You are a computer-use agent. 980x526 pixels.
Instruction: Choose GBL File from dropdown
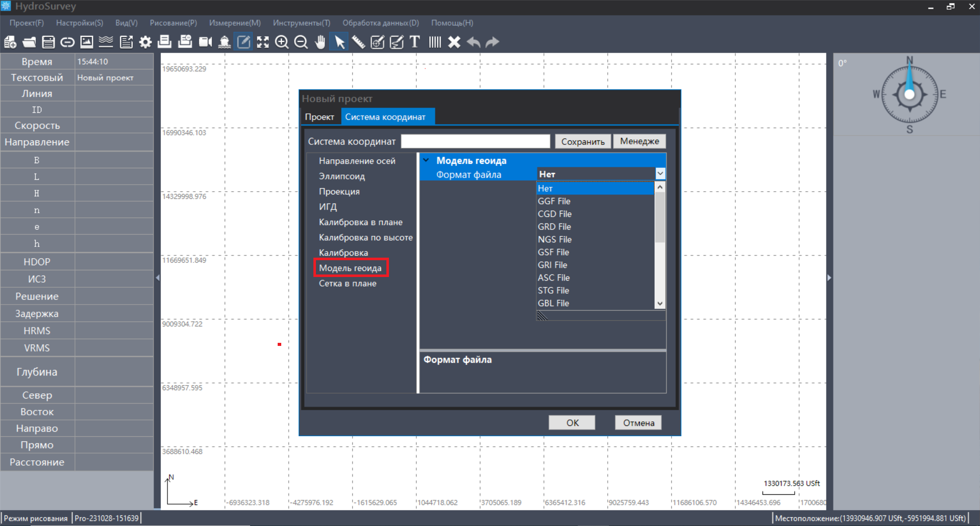point(595,303)
